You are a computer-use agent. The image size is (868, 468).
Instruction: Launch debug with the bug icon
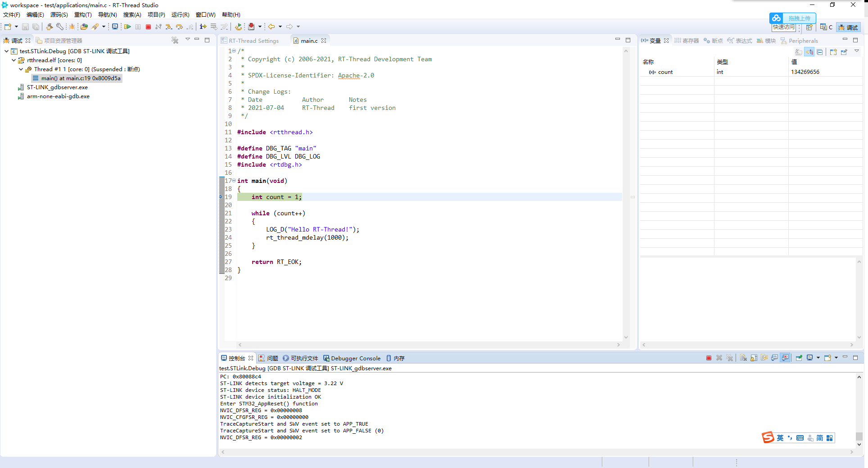pos(72,27)
